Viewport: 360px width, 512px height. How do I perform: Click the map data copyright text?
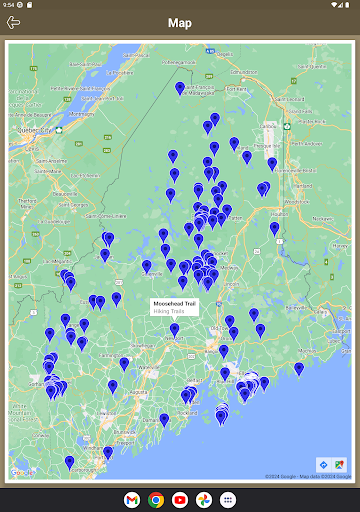coord(308,477)
